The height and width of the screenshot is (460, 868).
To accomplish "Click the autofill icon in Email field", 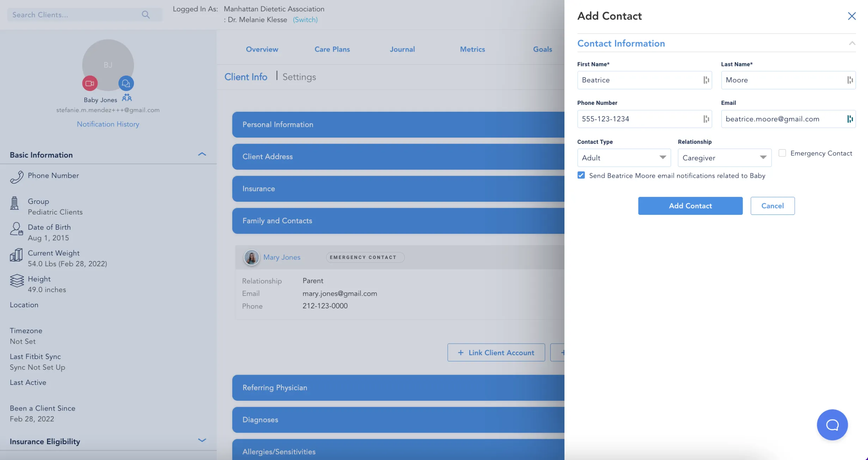I will [850, 119].
